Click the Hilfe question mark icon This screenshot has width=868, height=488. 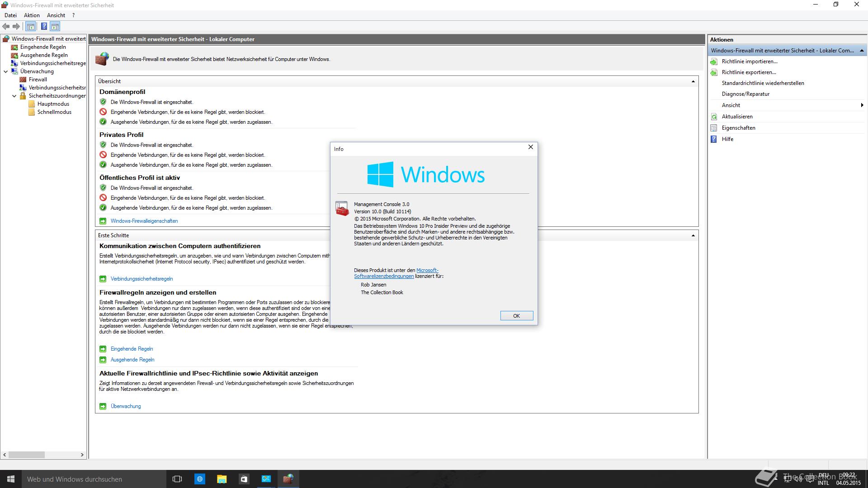(x=714, y=139)
